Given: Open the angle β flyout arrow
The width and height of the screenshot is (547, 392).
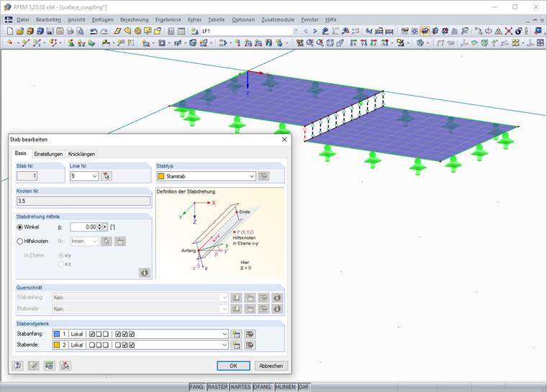Looking at the screenshot, I should coord(105,227).
